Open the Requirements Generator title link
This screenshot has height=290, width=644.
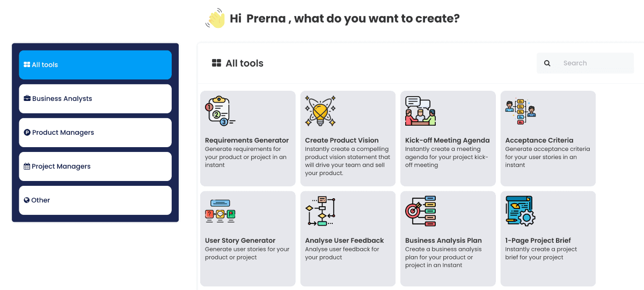point(247,140)
